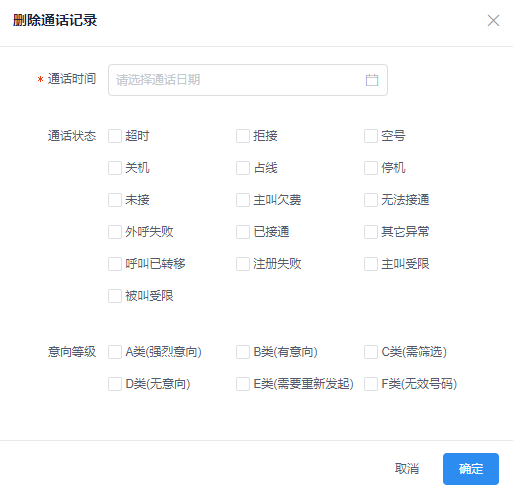Enable the 关机 call status option
Screen dimensions: 513x494
[x=115, y=168]
